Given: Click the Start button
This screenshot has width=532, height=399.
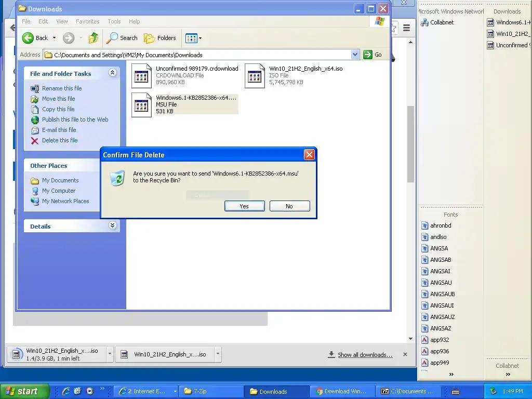Looking at the screenshot, I should point(24,391).
